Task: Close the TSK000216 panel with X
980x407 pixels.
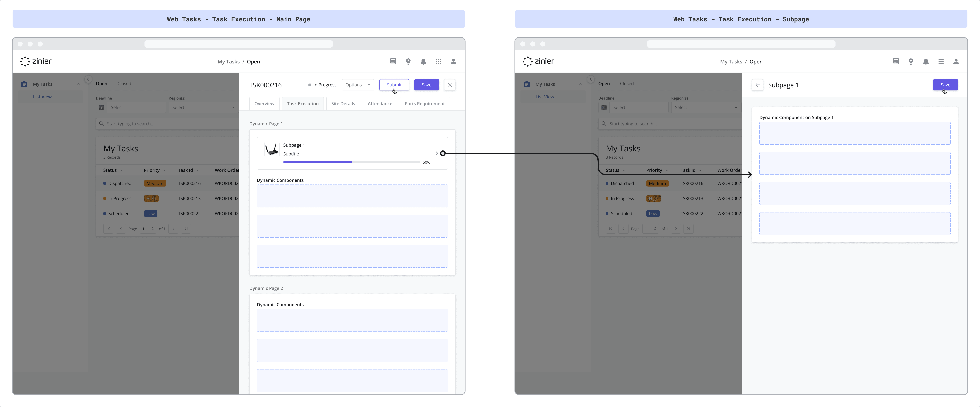Action: tap(450, 85)
